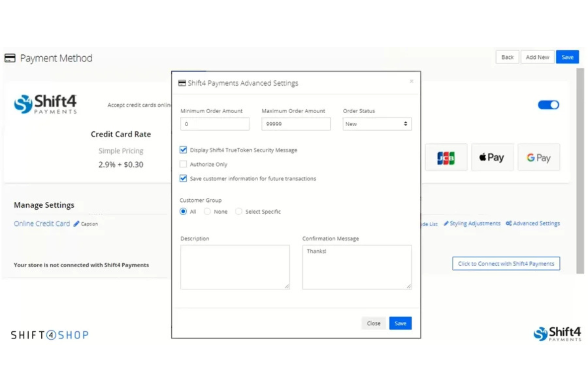
Task: Click the Advanced Settings link
Action: tap(536, 223)
